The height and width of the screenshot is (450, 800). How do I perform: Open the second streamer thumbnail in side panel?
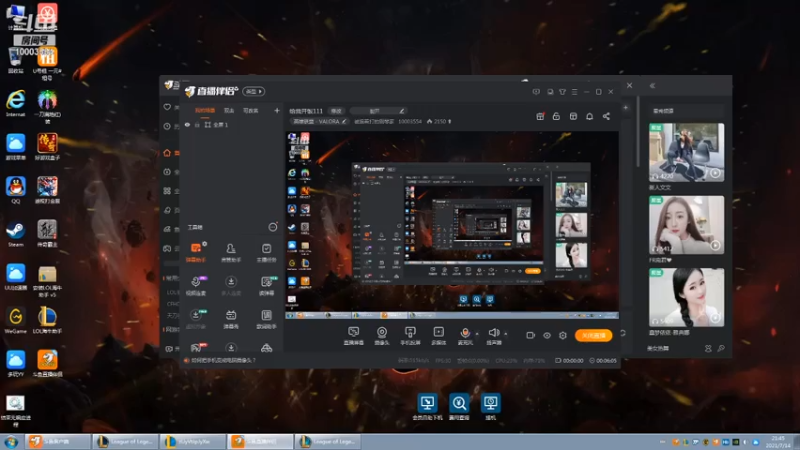[x=686, y=225]
